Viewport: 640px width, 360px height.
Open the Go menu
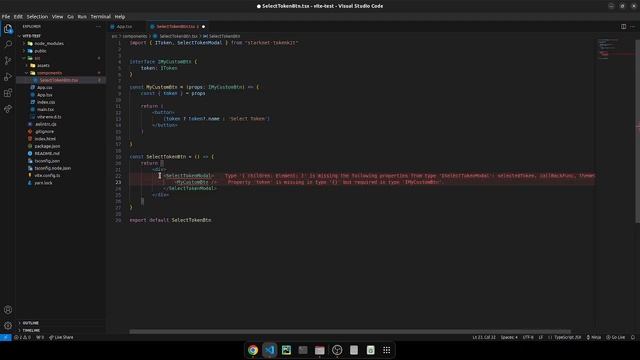[70, 17]
